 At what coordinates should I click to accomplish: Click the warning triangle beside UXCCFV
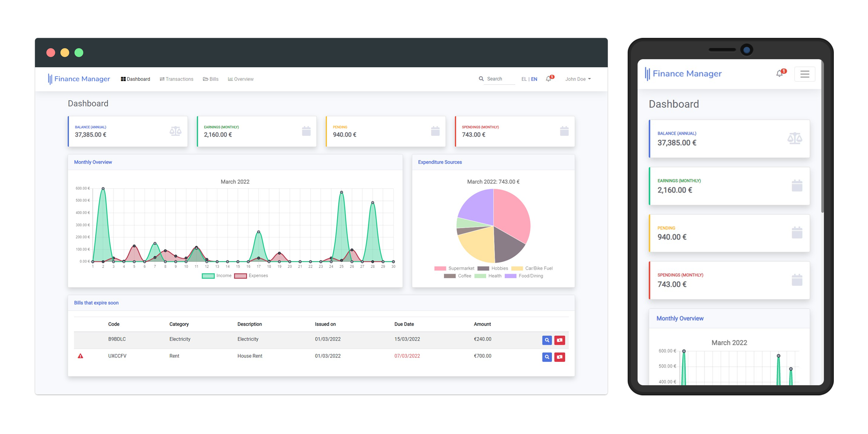tap(80, 356)
